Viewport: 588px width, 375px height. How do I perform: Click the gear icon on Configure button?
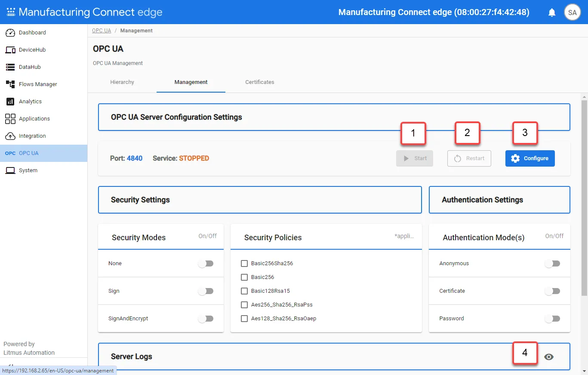click(515, 158)
